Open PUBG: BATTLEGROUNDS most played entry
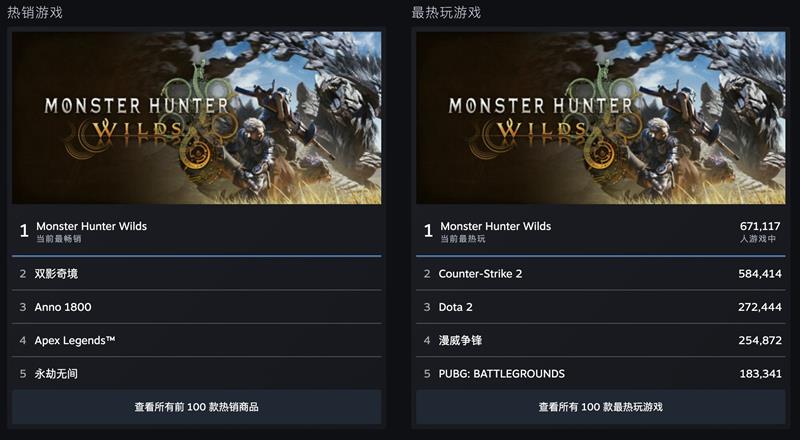This screenshot has height=440, width=800. (x=601, y=373)
